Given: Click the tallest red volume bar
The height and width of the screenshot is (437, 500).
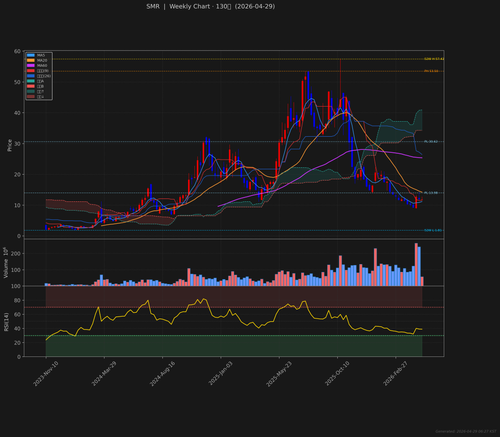Looking at the screenshot, I should click(416, 264).
